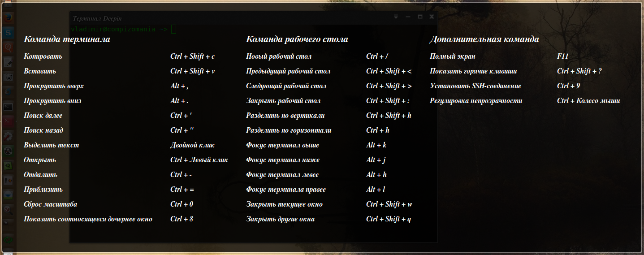Click the 'Терминал Deepin' window title
This screenshot has height=255, width=644.
point(97,18)
